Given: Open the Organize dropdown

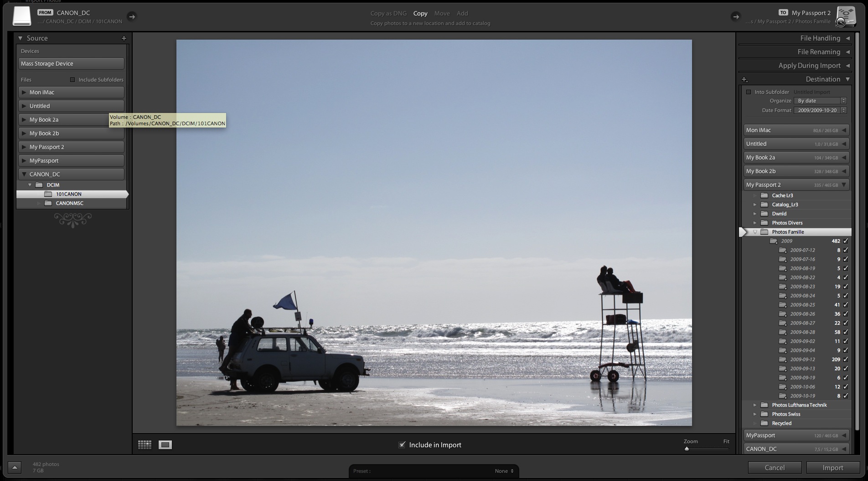Looking at the screenshot, I should [820, 101].
